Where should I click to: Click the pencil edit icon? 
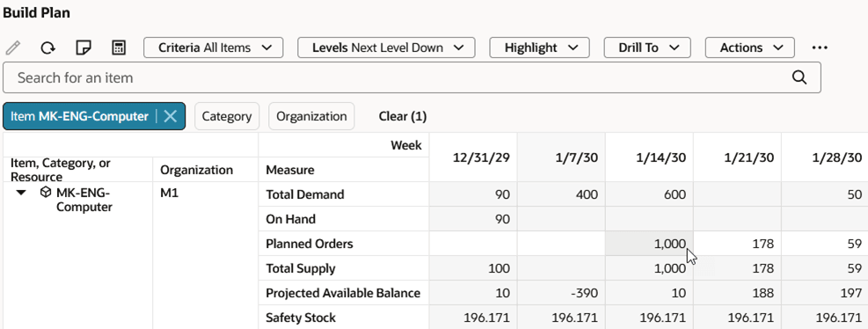[x=12, y=48]
